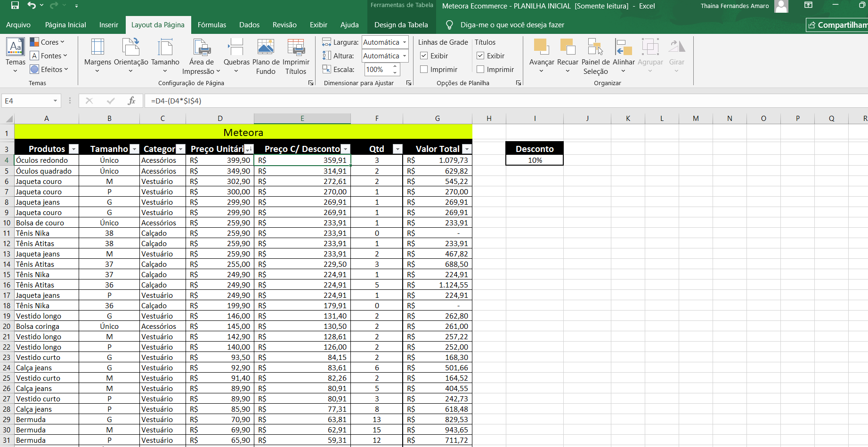Toggle Imprimir checkbox under Linhas de Grade

tap(424, 70)
